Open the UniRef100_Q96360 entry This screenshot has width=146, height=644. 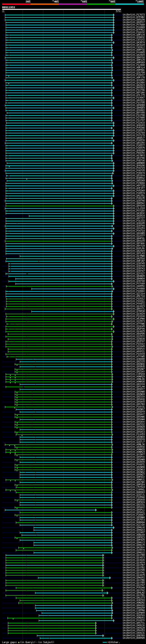(x=133, y=635)
